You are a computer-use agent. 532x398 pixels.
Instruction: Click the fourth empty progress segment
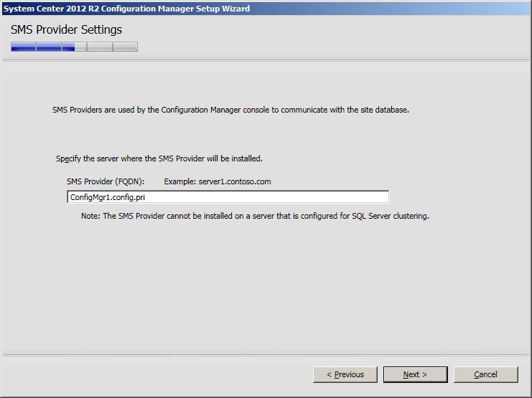click(x=99, y=47)
